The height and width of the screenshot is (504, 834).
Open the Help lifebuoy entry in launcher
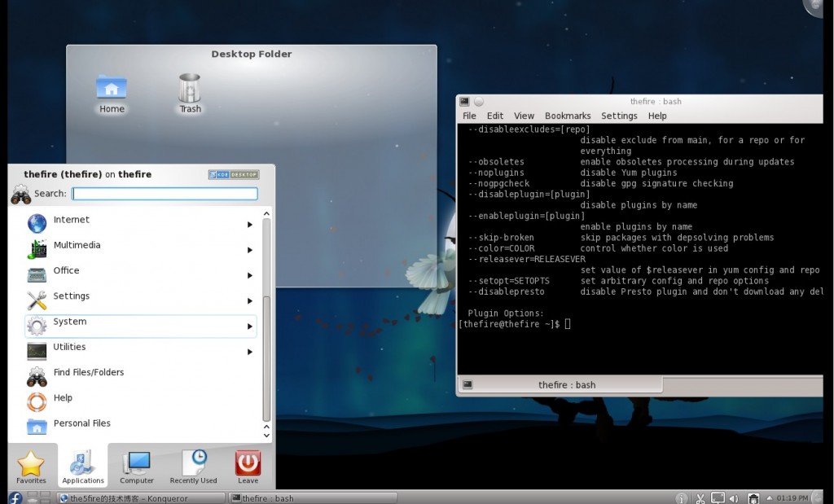(x=63, y=398)
